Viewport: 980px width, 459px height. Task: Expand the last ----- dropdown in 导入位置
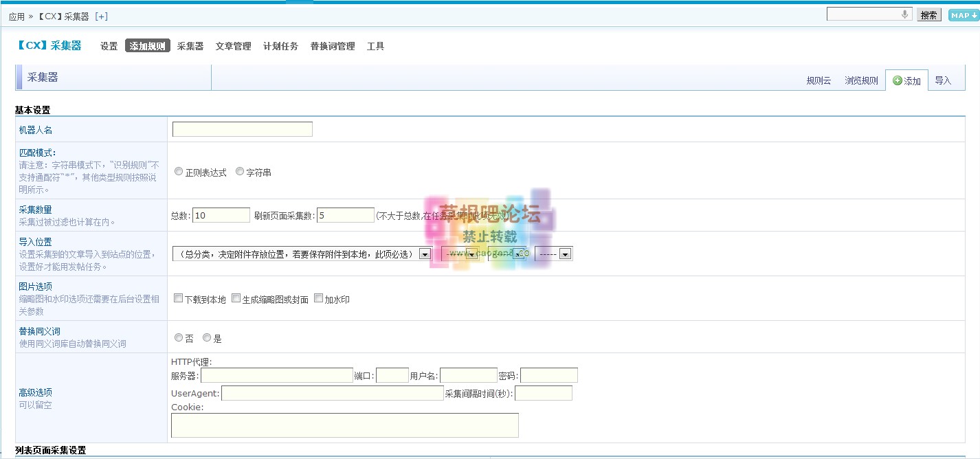tap(554, 254)
